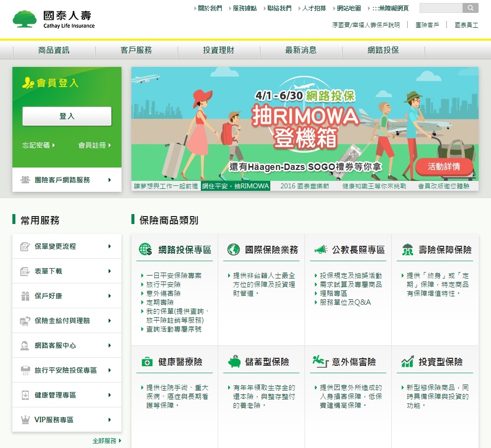Expand 保單變更流程 with its arrow
Viewport: 491px width, 448px height.
coord(110,246)
